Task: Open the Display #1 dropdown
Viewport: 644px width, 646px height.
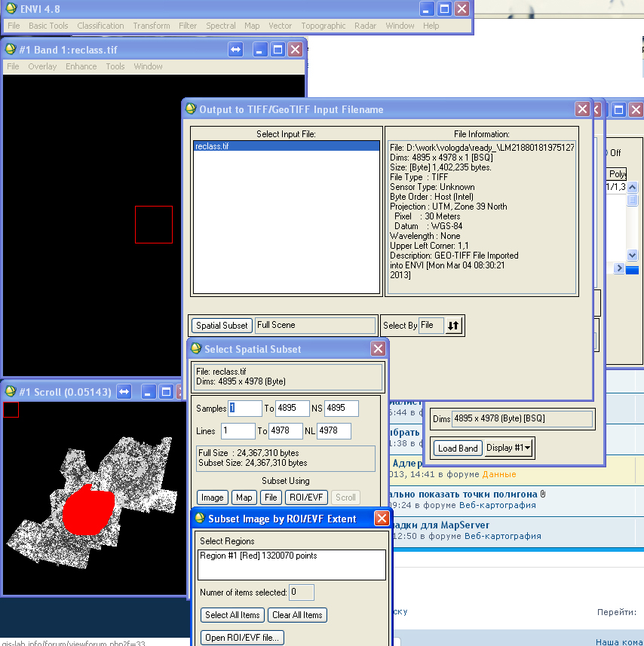Action: pyautogui.click(x=508, y=448)
